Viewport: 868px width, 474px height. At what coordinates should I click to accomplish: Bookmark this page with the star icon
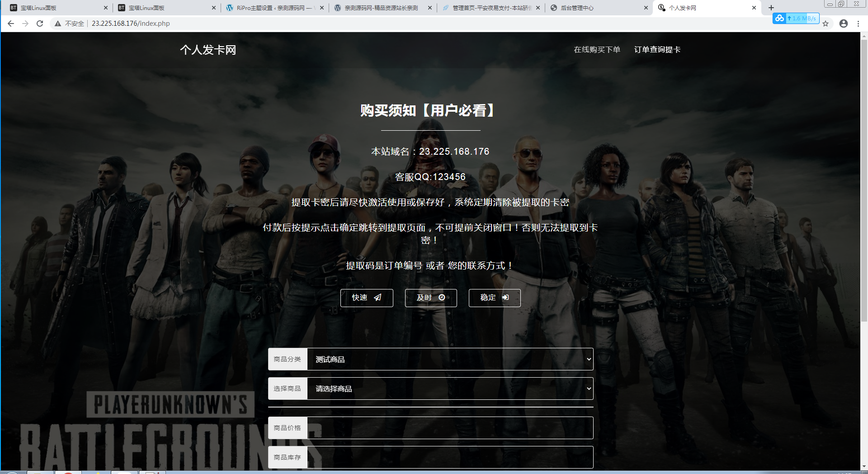coord(826,24)
